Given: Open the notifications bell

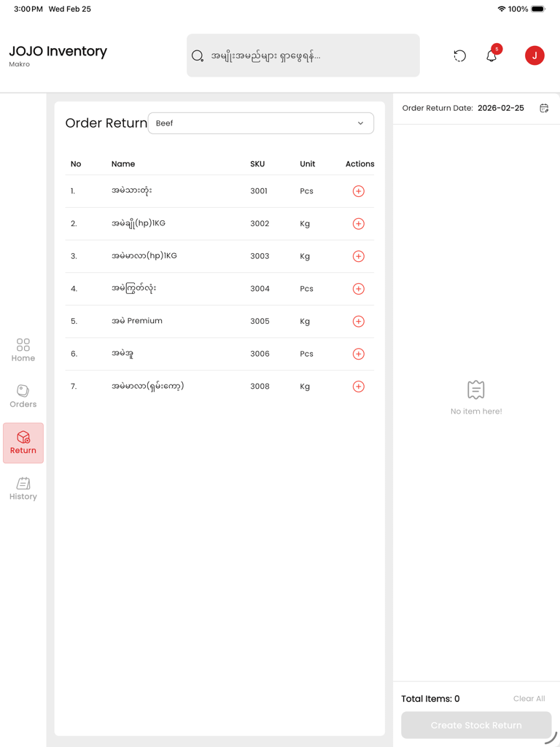Looking at the screenshot, I should click(491, 55).
